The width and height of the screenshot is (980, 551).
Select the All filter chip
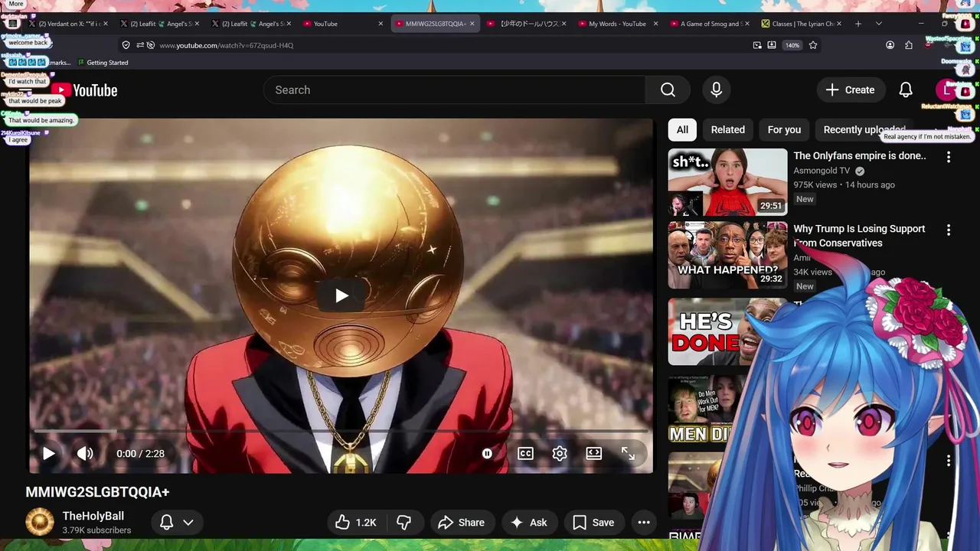[x=682, y=130]
